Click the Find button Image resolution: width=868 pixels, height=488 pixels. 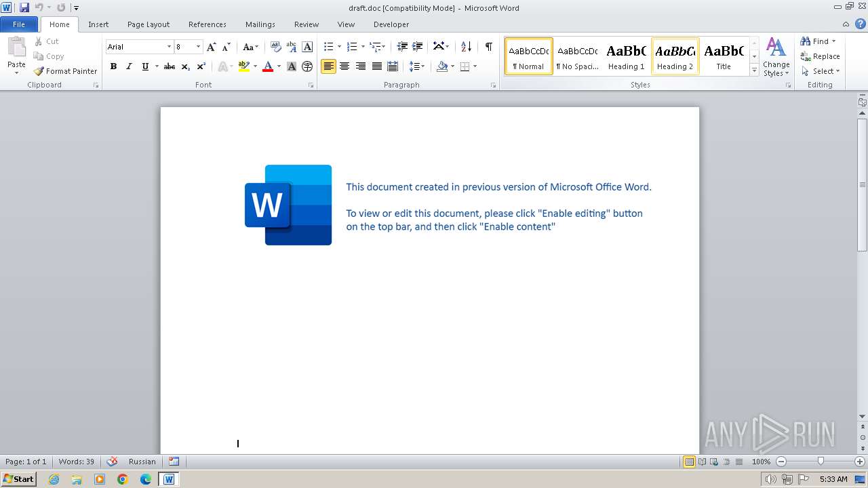(x=814, y=41)
